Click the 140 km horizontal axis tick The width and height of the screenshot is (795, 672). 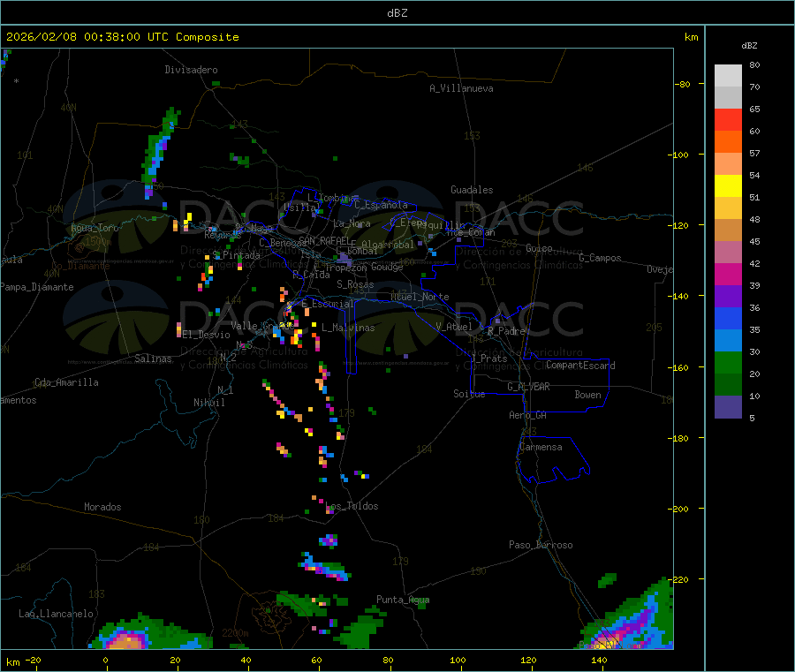coord(599,660)
